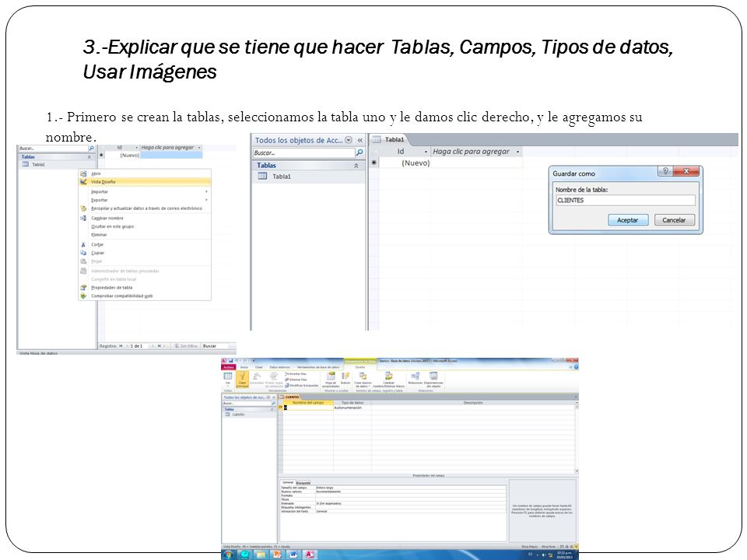Click the Copiar icon in context menu
Image resolution: width=747 pixels, height=560 pixels.
[x=83, y=253]
